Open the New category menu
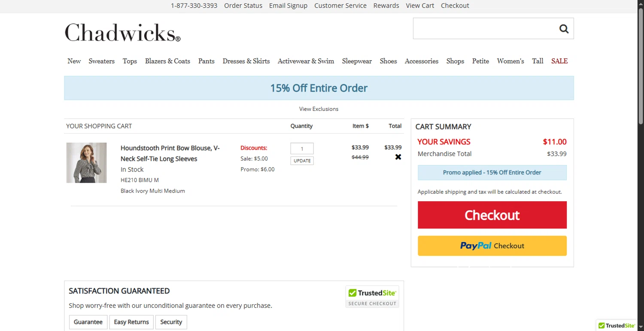This screenshot has width=644, height=331. pos(74,61)
